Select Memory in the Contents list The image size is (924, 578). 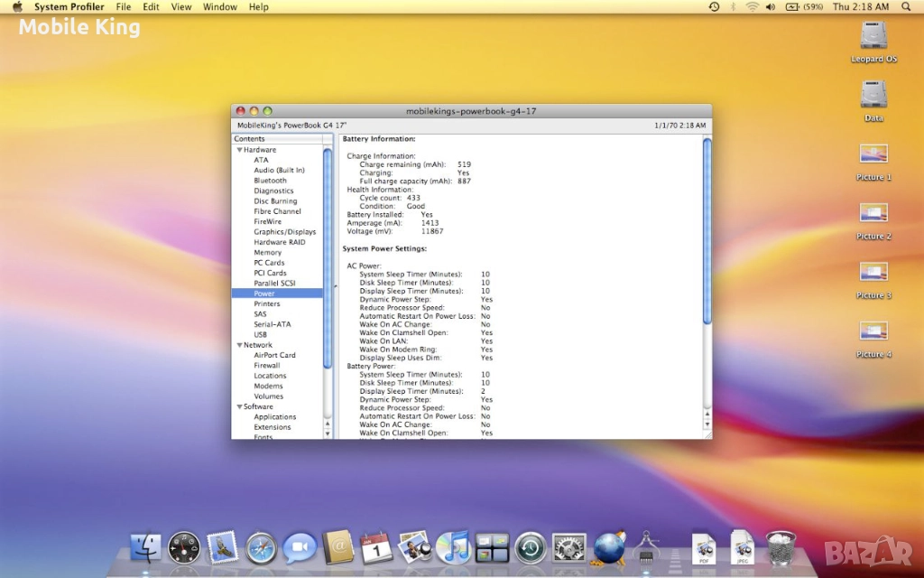tap(267, 253)
